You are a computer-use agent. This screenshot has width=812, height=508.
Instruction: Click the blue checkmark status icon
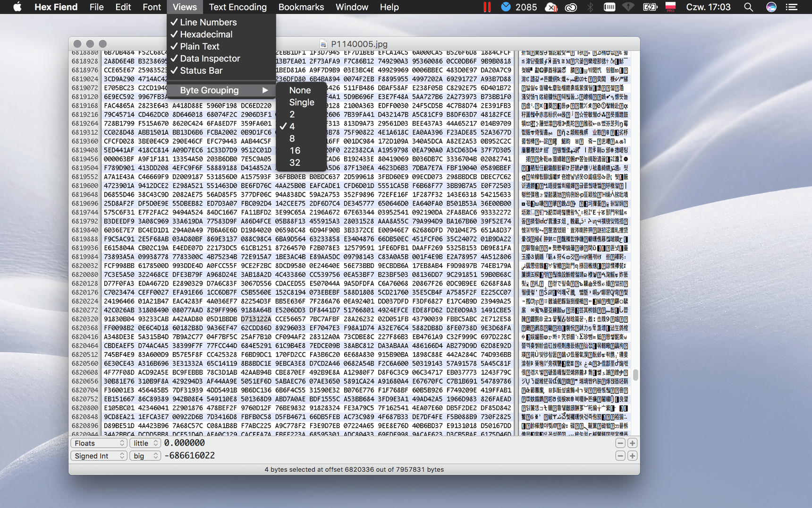coord(506,7)
